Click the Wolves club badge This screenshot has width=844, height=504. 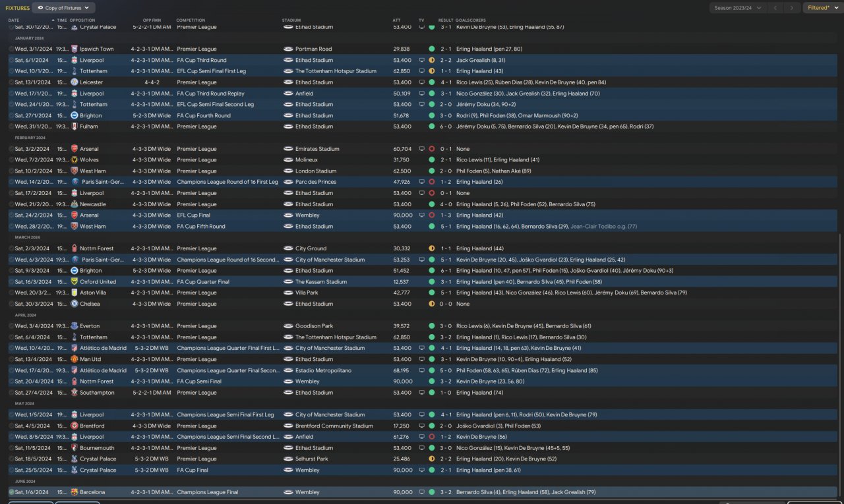(75, 160)
